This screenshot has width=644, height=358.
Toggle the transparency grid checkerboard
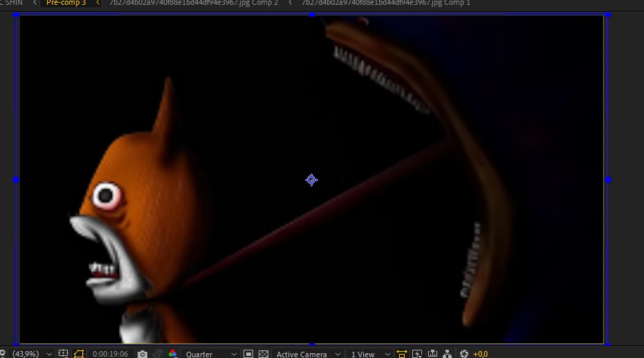point(264,354)
